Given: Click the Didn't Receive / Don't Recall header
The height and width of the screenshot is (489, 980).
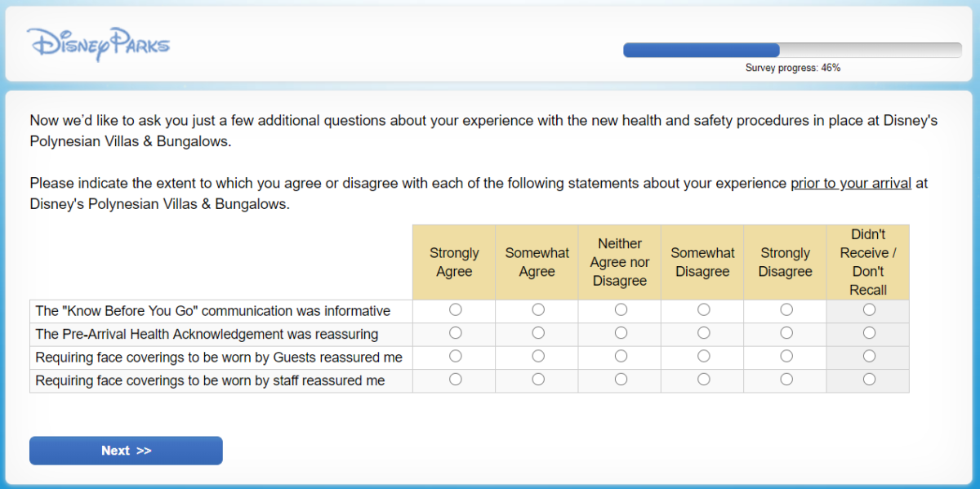Looking at the screenshot, I should 868,262.
